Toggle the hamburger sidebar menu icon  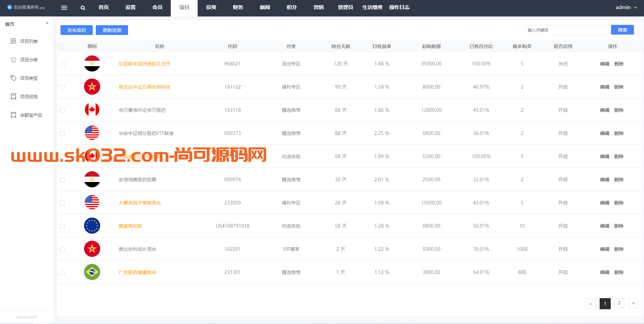[64, 8]
